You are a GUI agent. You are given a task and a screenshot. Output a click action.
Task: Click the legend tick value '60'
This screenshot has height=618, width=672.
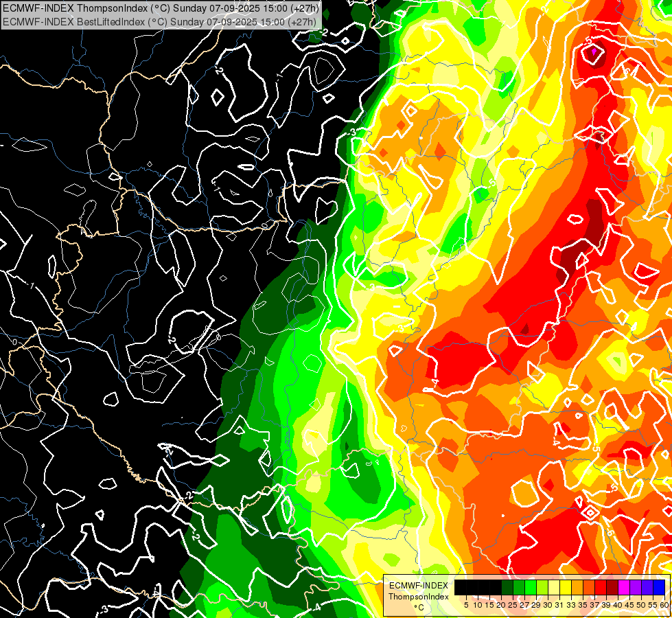pyautogui.click(x=664, y=605)
